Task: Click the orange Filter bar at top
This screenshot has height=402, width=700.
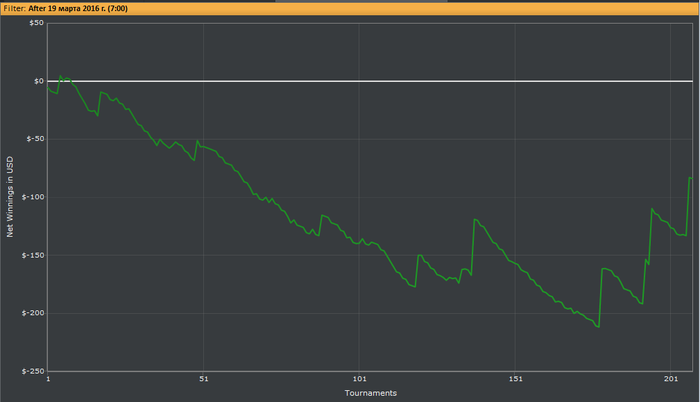Action: tap(350, 8)
